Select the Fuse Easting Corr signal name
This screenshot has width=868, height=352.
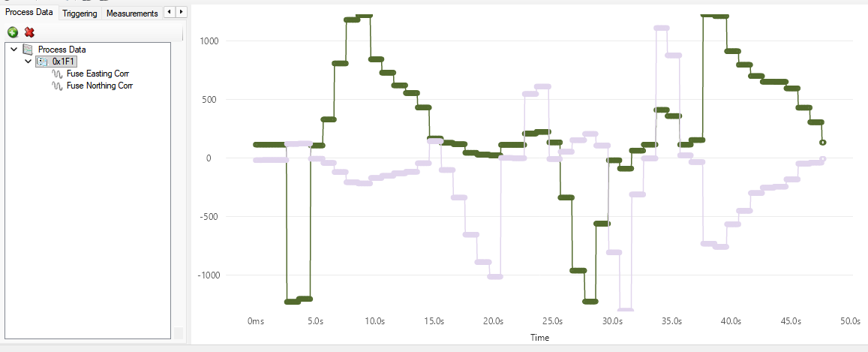point(98,74)
